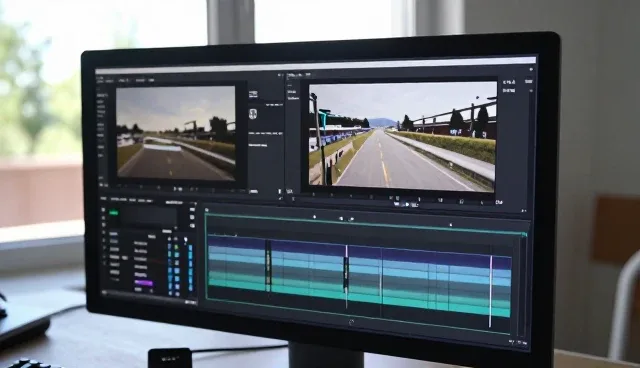Click the diamond marker on the timeline ruler
The image size is (640, 368).
click(x=314, y=217)
